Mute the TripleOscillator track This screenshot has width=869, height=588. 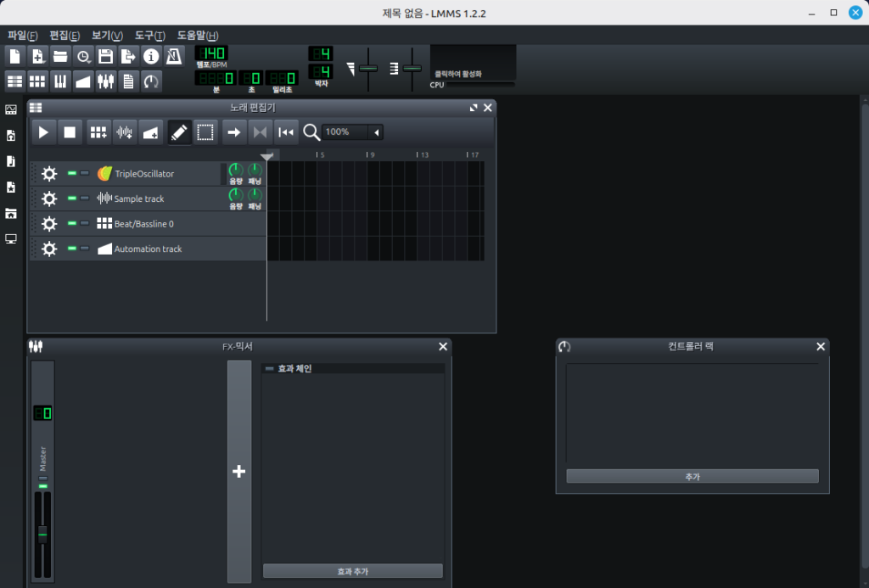[x=72, y=174]
